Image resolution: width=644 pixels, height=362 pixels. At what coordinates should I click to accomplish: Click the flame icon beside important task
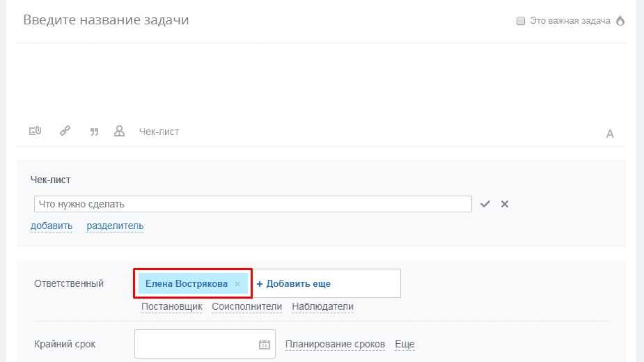(x=620, y=21)
